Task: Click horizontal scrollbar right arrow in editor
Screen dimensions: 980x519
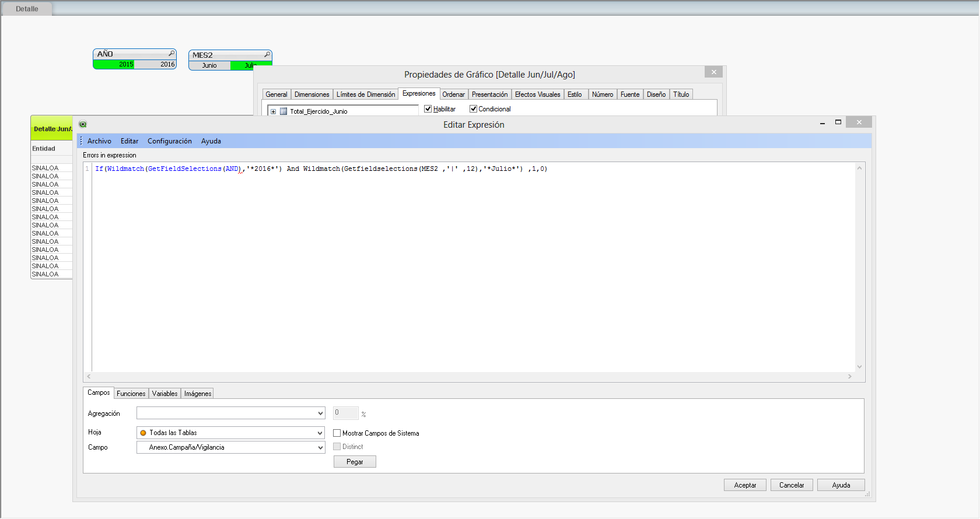Action: click(850, 377)
